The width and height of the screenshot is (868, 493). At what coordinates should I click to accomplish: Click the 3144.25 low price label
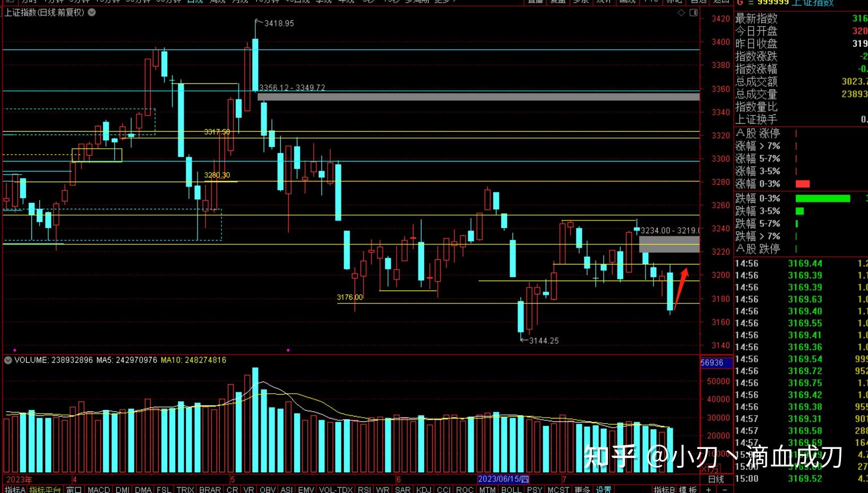pyautogui.click(x=544, y=341)
